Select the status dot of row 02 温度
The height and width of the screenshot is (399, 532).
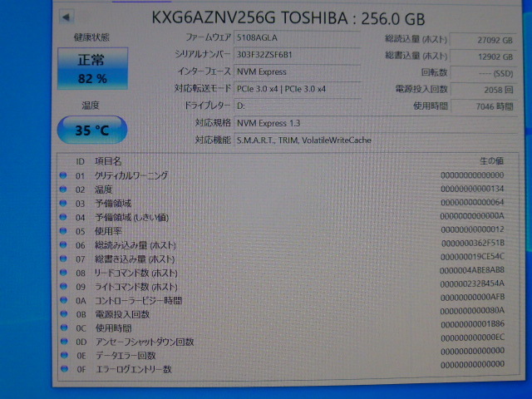point(63,190)
